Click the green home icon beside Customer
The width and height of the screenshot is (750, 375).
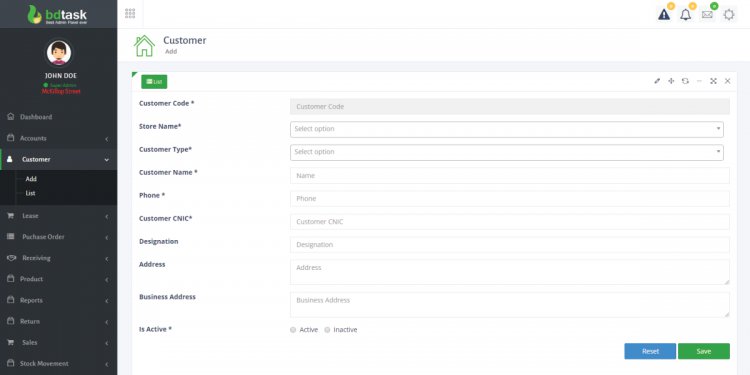click(x=144, y=45)
